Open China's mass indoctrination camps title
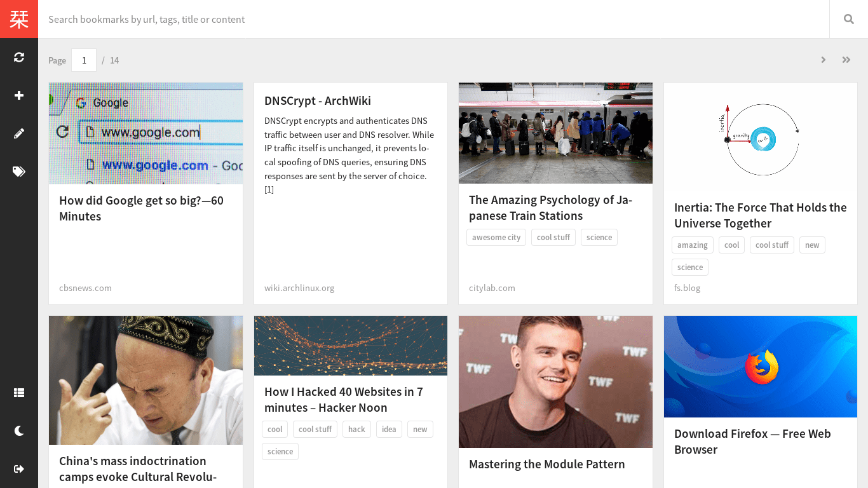The height and width of the screenshot is (488, 868). (138, 469)
